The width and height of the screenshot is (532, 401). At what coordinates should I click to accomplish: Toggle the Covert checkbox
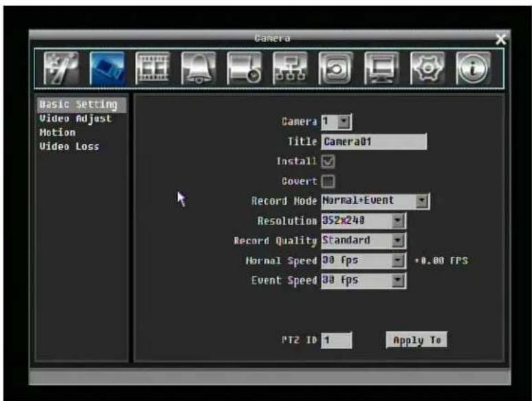(x=328, y=181)
